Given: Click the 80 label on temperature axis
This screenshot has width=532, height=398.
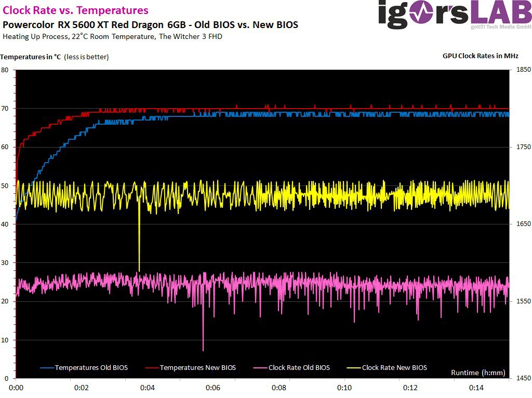Looking at the screenshot, I should 5,70.
